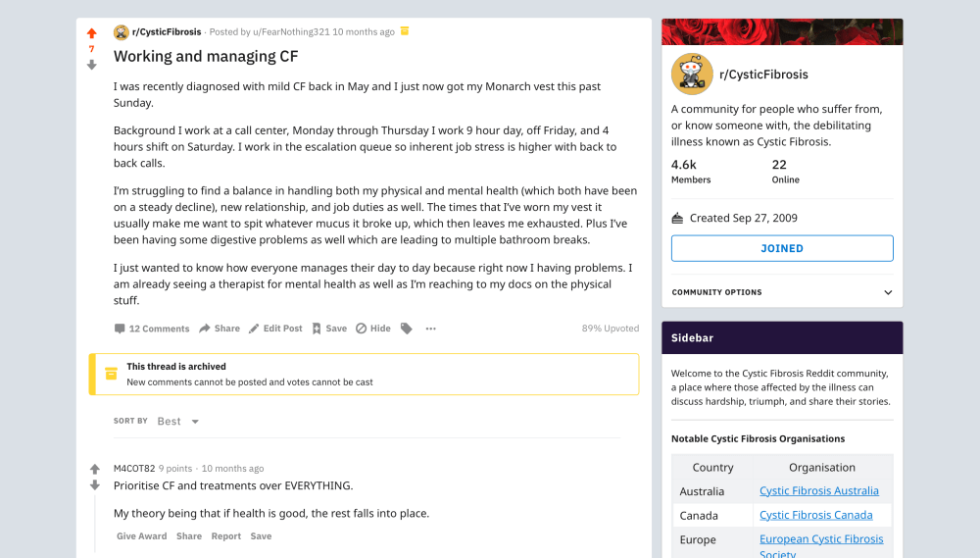Open the Cystic Fibrosis Canada link
Screen dimensions: 980x558
click(x=815, y=515)
